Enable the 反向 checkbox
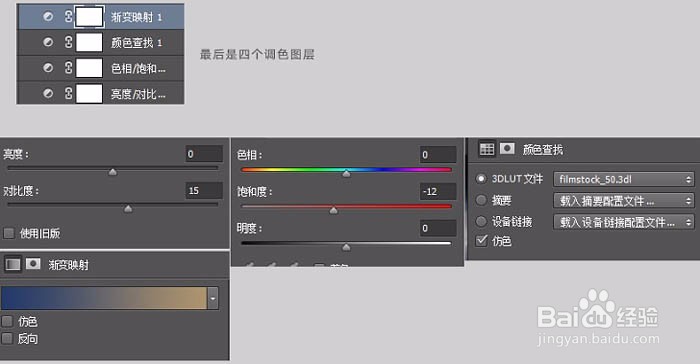This screenshot has width=700, height=364. pyautogui.click(x=7, y=339)
